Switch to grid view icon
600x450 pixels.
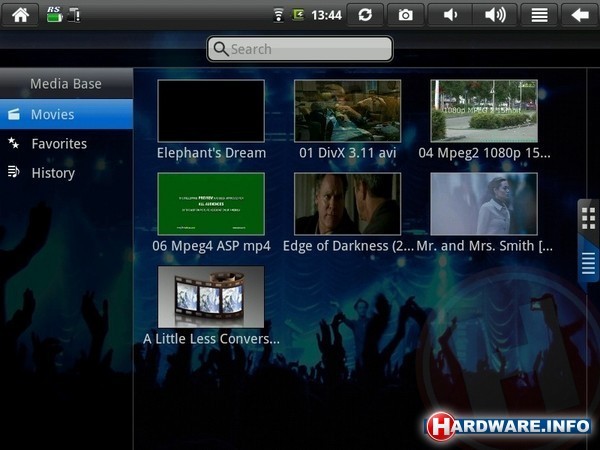pyautogui.click(x=588, y=218)
